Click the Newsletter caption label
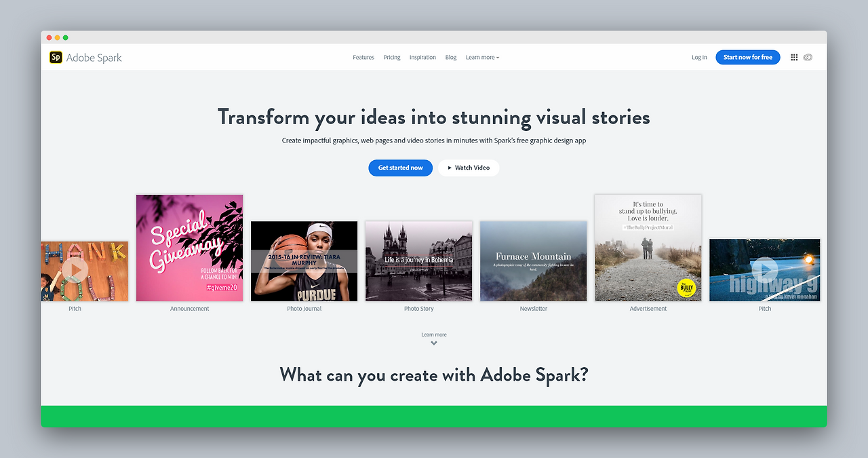868x458 pixels. (534, 309)
